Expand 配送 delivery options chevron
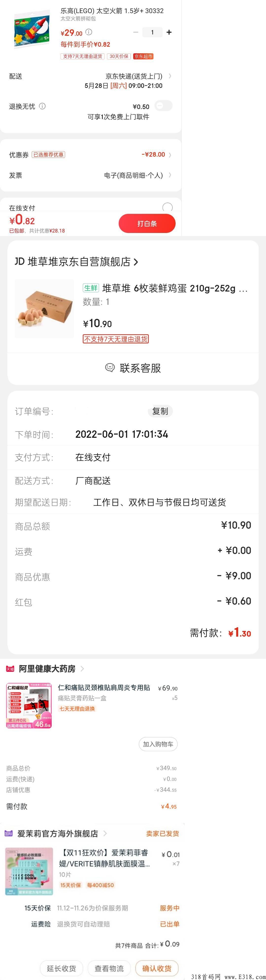 (170, 76)
